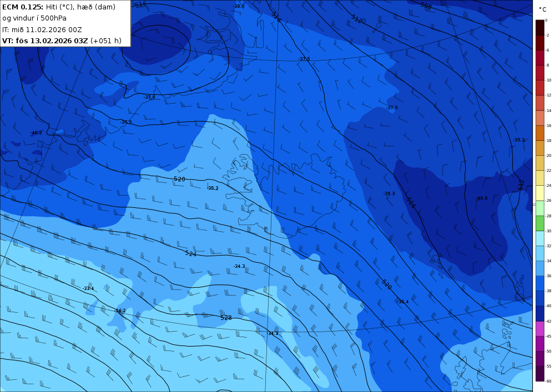This screenshot has width=555, height=392.
Task: Click the '-36' legend tick label
Action: [549, 276]
